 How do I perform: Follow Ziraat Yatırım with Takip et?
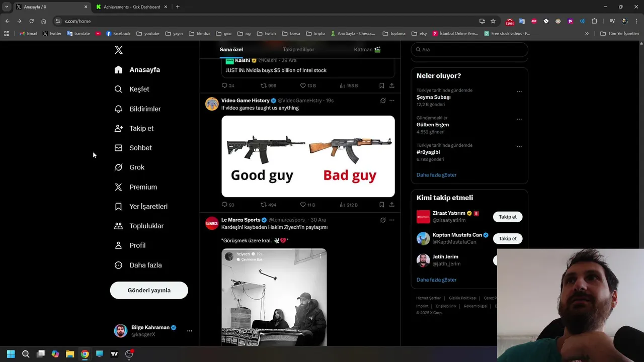pos(508,217)
